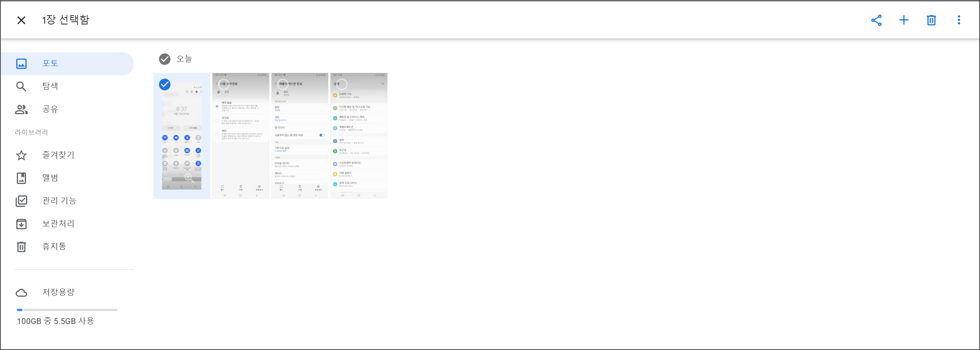
Task: Open 포토 in the sidebar
Action: (x=67, y=63)
